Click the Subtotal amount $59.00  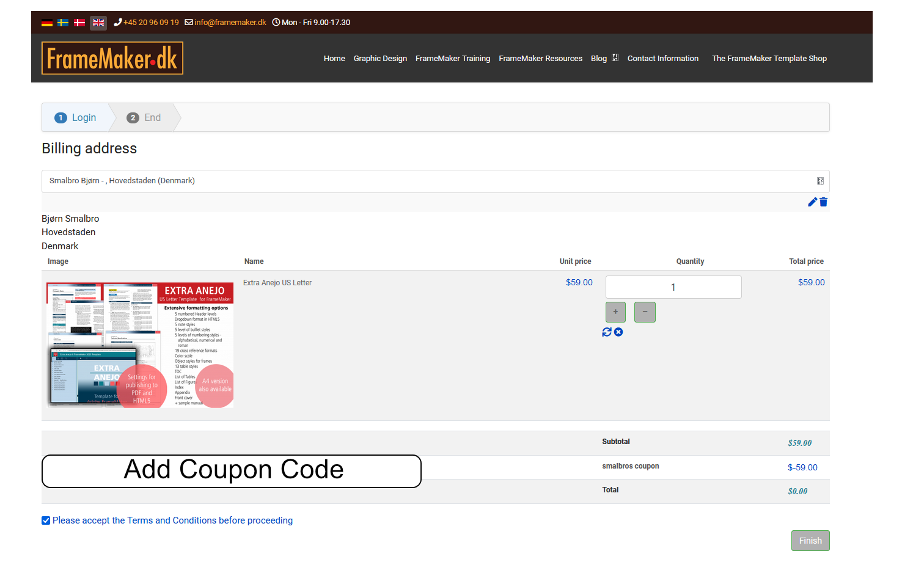pyautogui.click(x=800, y=443)
